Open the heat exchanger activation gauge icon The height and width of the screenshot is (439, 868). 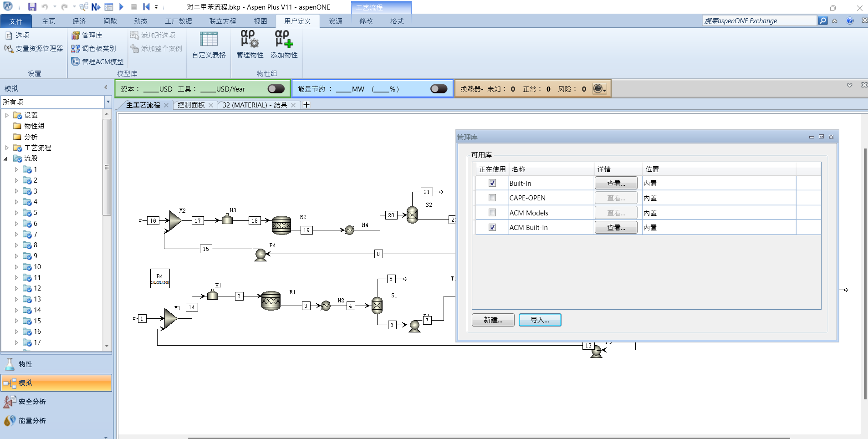coord(599,89)
